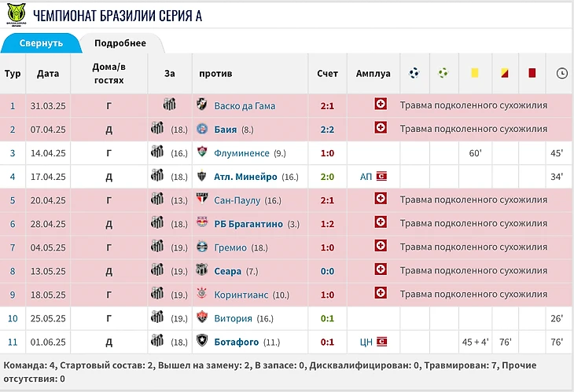This screenshot has height=392, width=574.
Task: Open the Флуминенсе team link
Action: tap(241, 153)
